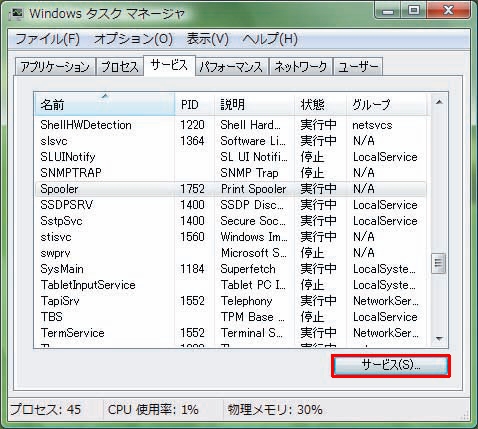Click the CPU 使用率: 1% status entry
The width and height of the screenshot is (478, 429).
(153, 409)
